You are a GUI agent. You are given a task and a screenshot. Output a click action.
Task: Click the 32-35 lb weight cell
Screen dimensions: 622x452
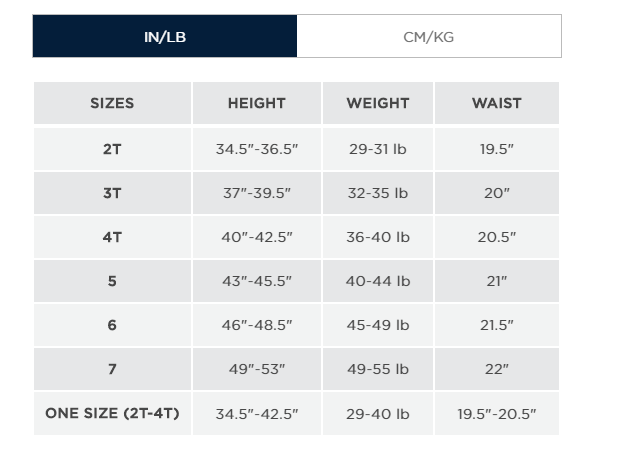click(x=378, y=193)
